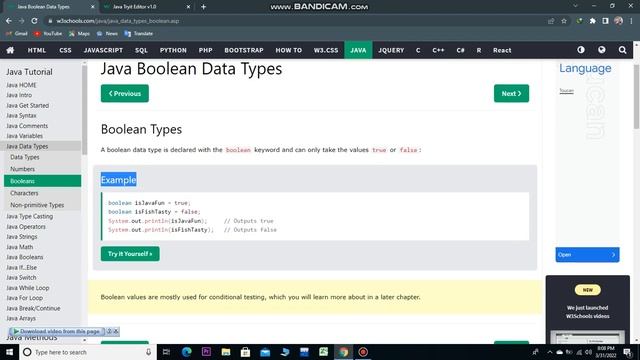This screenshot has height=360, width=640.
Task: Click the address bar URL
Action: pos(118,21)
